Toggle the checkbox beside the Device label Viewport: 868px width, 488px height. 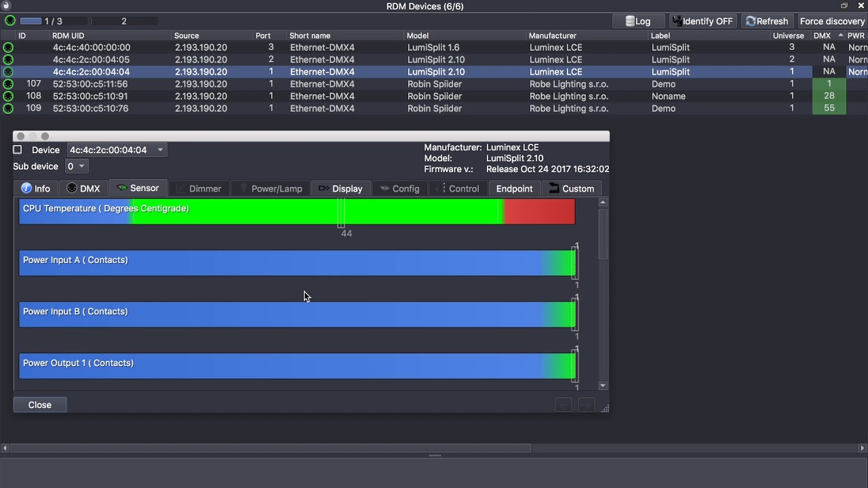pos(18,150)
